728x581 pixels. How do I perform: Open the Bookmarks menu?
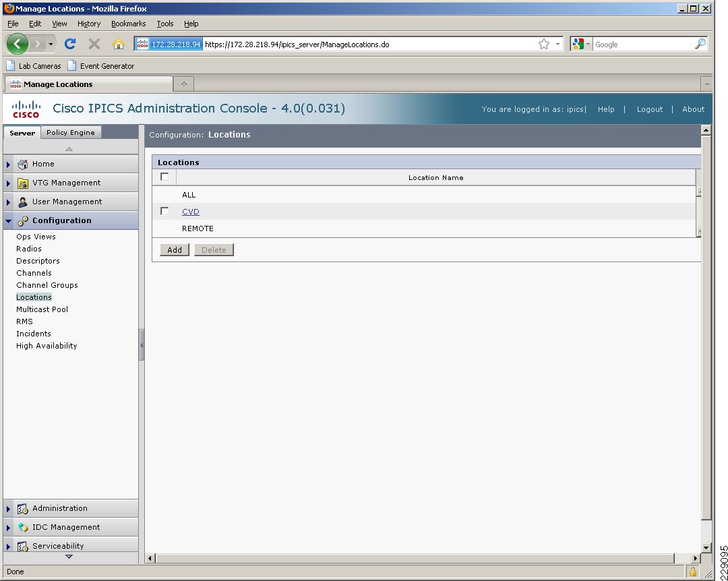point(128,24)
